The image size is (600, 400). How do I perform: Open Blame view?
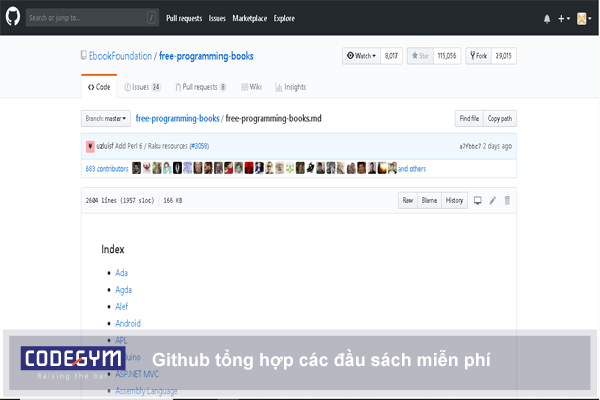pos(429,200)
